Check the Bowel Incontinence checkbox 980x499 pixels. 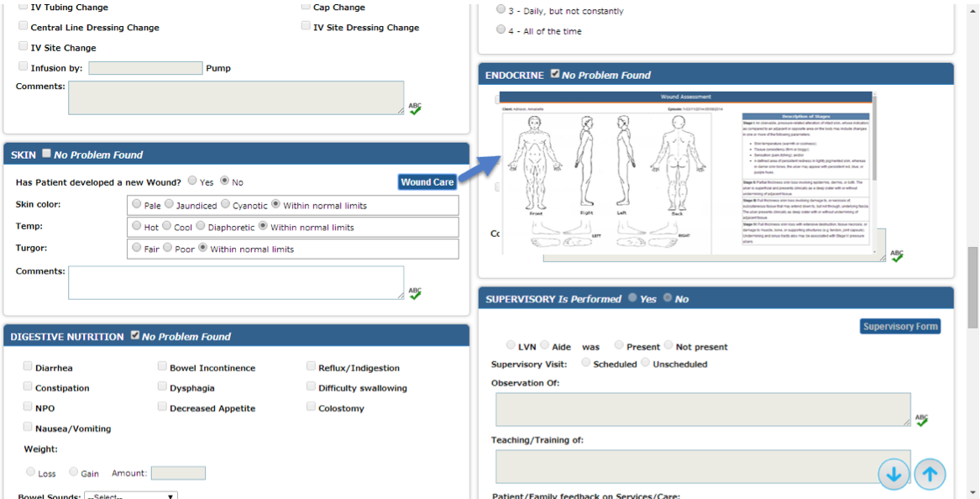(162, 366)
